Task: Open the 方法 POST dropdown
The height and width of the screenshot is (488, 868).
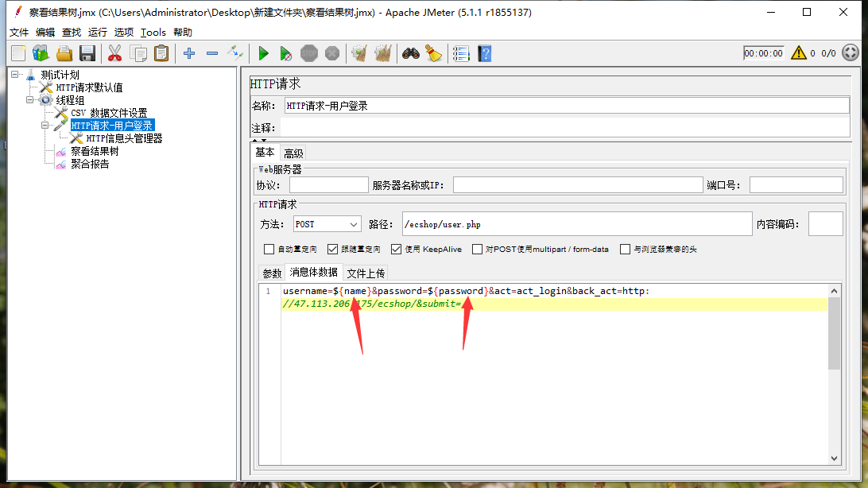Action: pos(327,224)
